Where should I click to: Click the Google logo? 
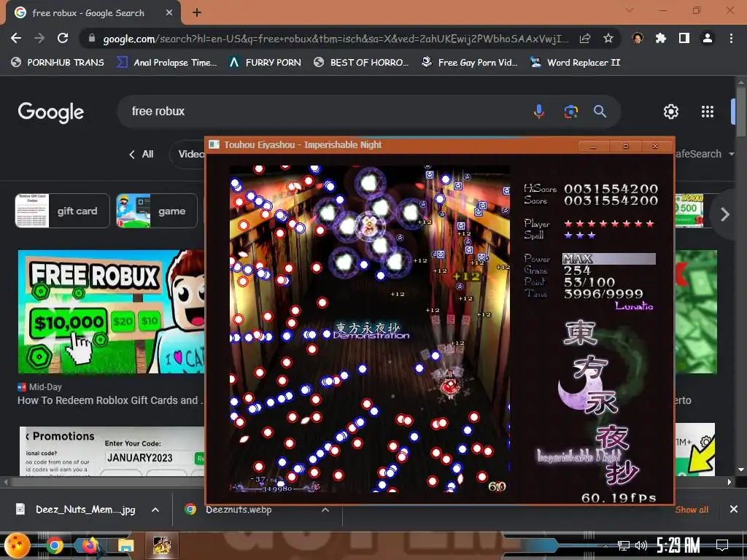point(51,112)
